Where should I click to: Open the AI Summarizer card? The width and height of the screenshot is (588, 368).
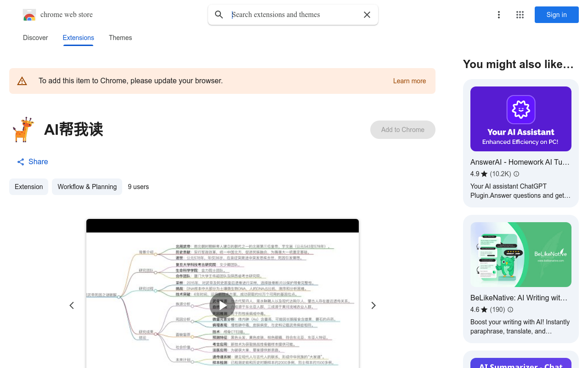tap(521, 359)
